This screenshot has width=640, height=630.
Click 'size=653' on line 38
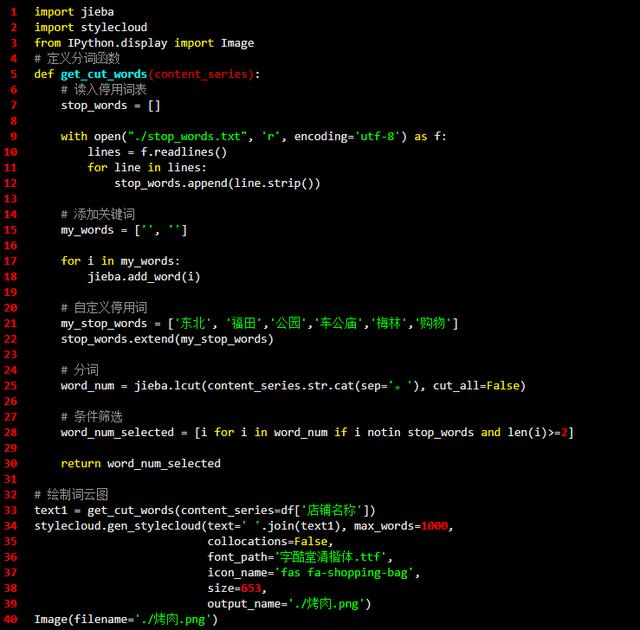point(234,588)
